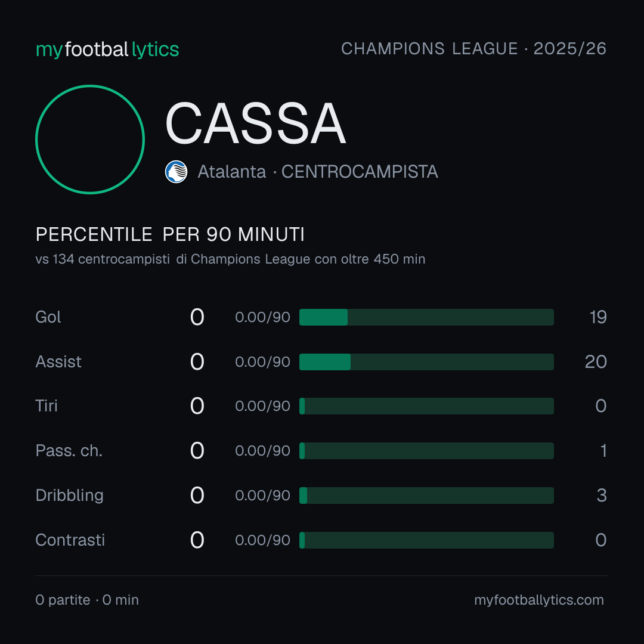Click the Assist percentile value 20
644x644 pixels.
pyautogui.click(x=596, y=362)
